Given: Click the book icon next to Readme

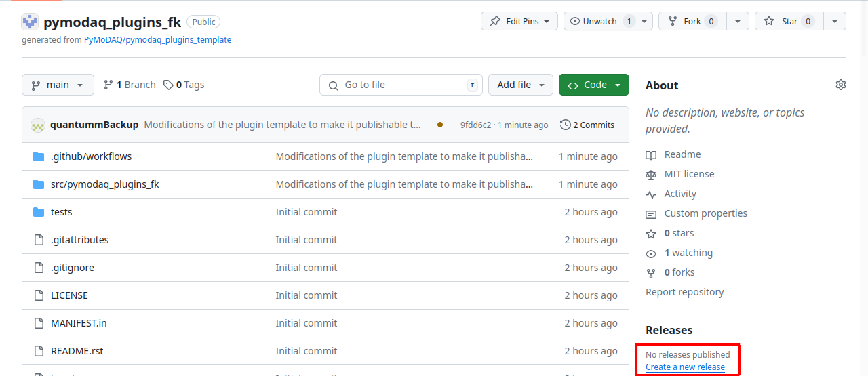Looking at the screenshot, I should point(651,154).
